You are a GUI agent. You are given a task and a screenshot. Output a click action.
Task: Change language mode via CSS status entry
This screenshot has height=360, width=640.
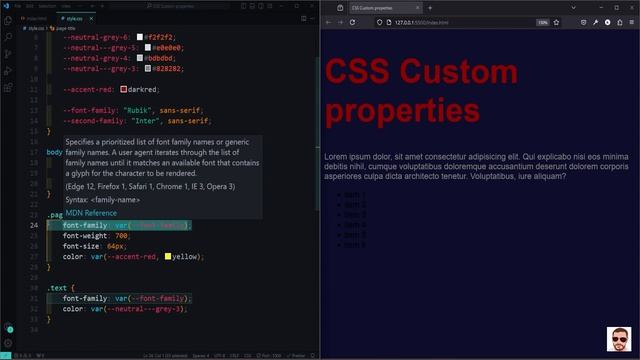247,356
